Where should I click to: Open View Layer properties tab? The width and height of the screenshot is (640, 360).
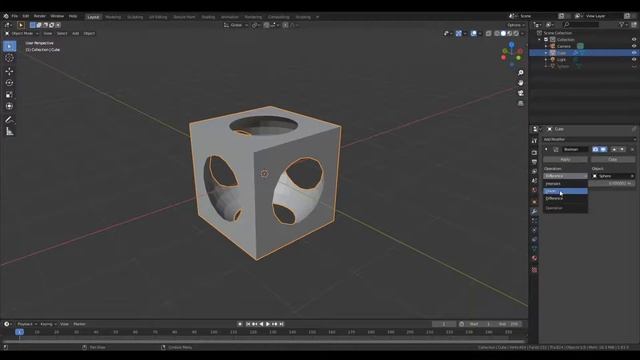[534, 171]
